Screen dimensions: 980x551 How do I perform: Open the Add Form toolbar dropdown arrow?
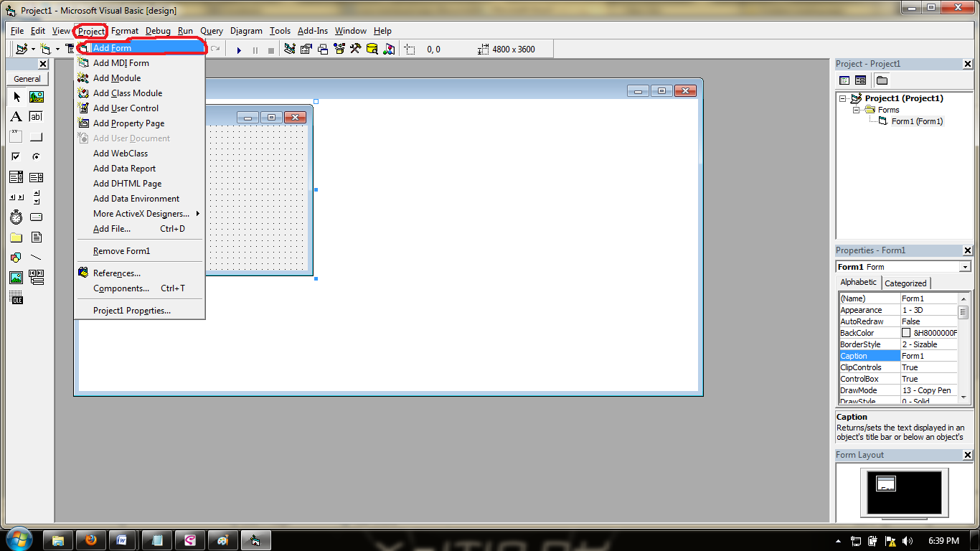pyautogui.click(x=58, y=50)
